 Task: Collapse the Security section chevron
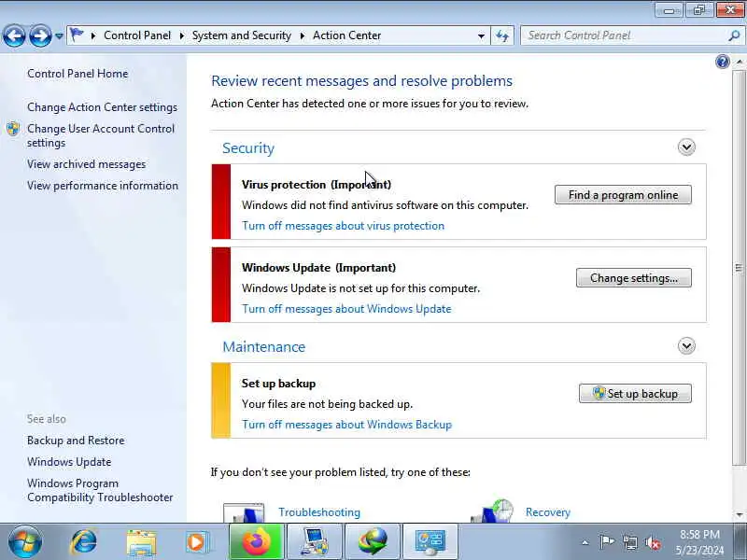686,147
